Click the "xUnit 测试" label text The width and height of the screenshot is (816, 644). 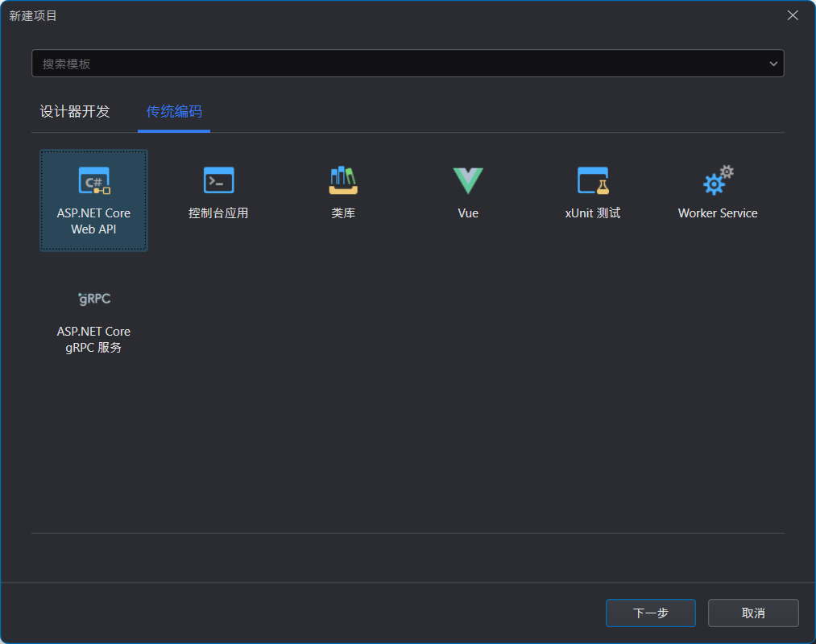pyautogui.click(x=593, y=213)
